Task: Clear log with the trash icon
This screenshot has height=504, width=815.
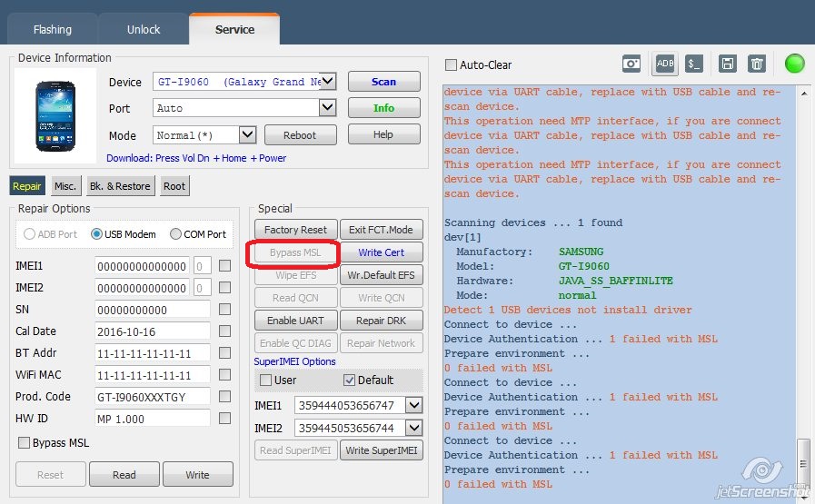Action: click(x=757, y=64)
